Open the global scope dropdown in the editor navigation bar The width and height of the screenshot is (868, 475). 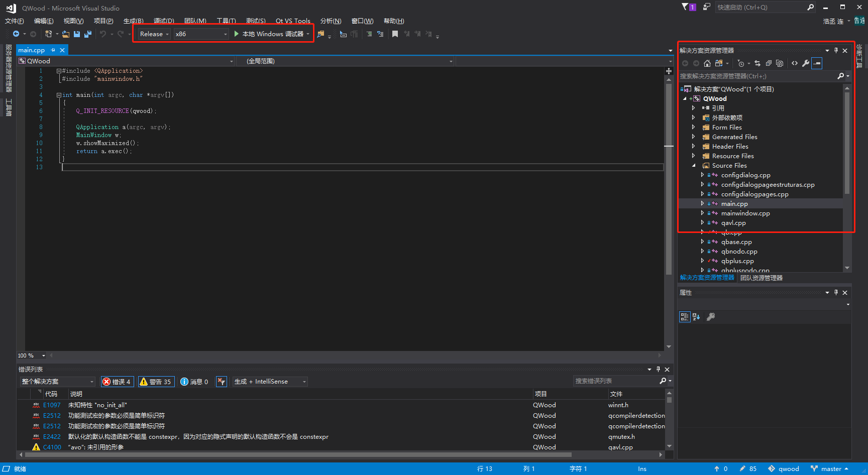(345, 61)
